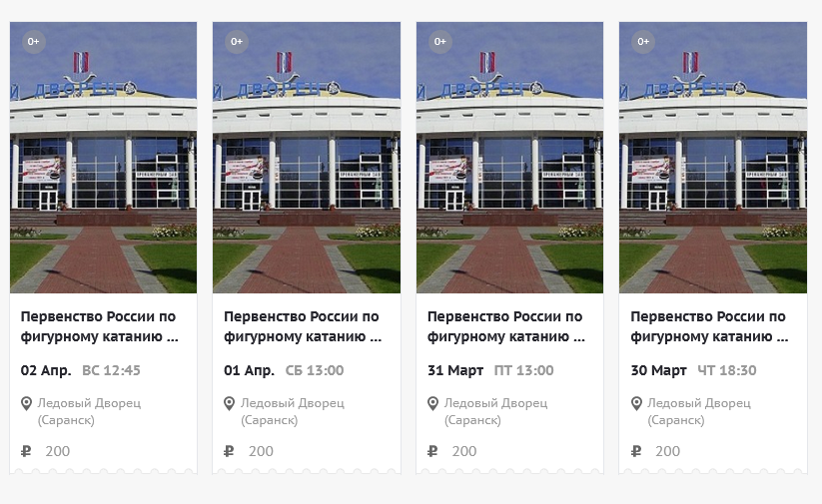This screenshot has width=822, height=504.
Task: Click the 0+ age badge on 02 Апр. card
Action: (33, 41)
